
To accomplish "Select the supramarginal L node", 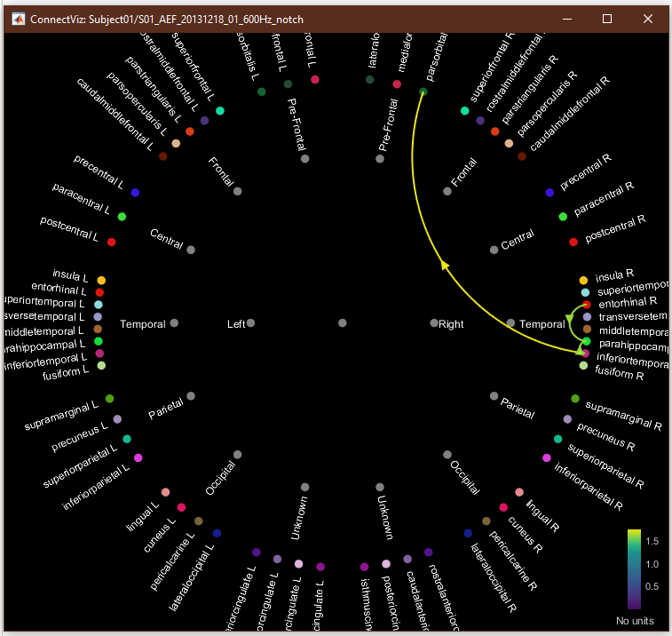I will pyautogui.click(x=109, y=399).
